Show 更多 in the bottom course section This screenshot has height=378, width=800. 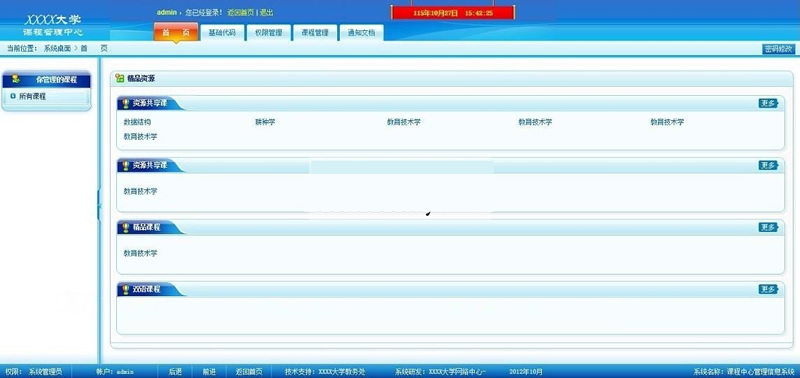coord(768,289)
